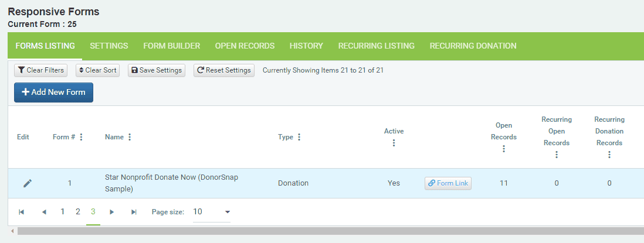Image resolution: width=644 pixels, height=243 pixels.
Task: Open the Active column three-dot menu
Action: pyautogui.click(x=394, y=143)
